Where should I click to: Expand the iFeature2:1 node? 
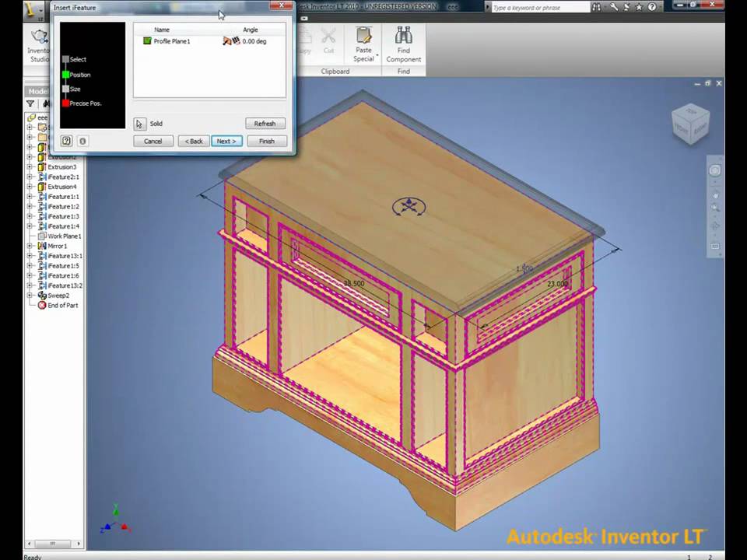30,177
